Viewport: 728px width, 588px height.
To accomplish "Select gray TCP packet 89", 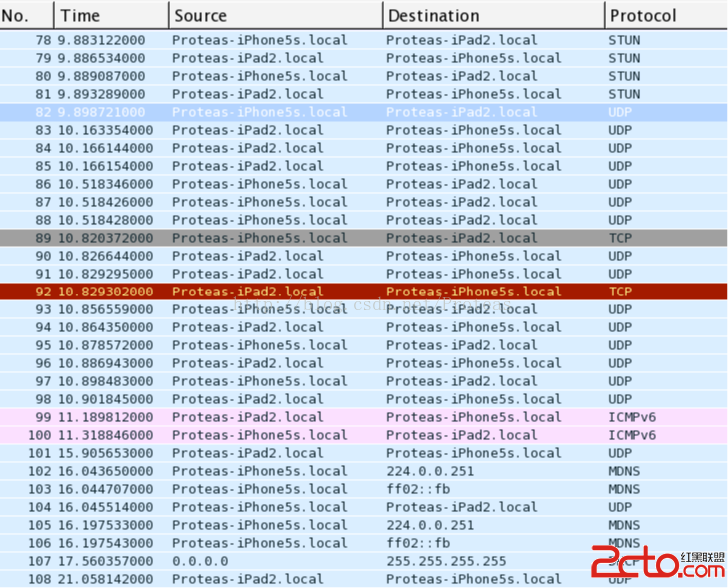I will point(364,238).
